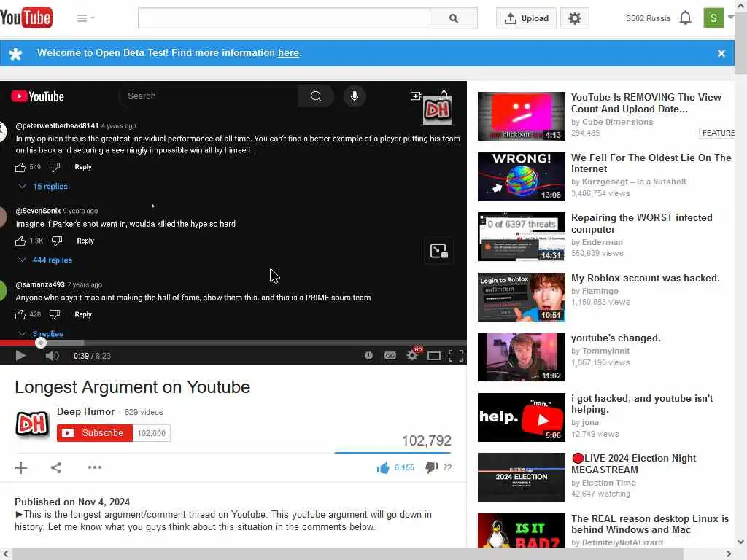The width and height of the screenshot is (747, 560).
Task: Open the notifications bell
Action: click(x=685, y=17)
